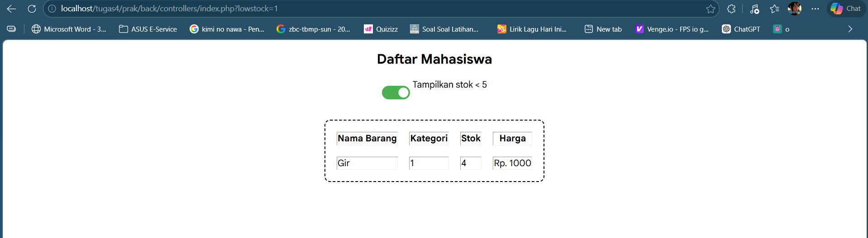Open the browser extensions icon
The image size is (868, 238).
[x=731, y=9]
